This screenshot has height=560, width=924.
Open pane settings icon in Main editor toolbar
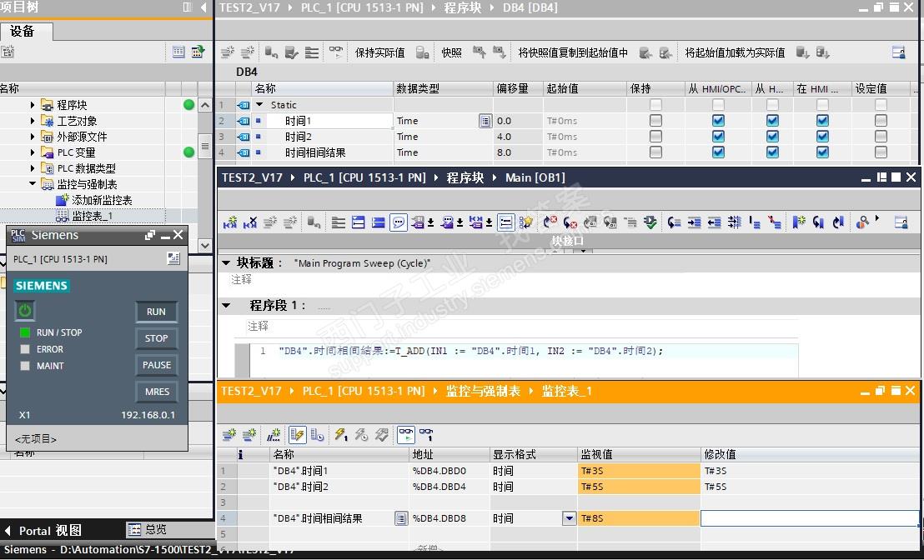(901, 222)
